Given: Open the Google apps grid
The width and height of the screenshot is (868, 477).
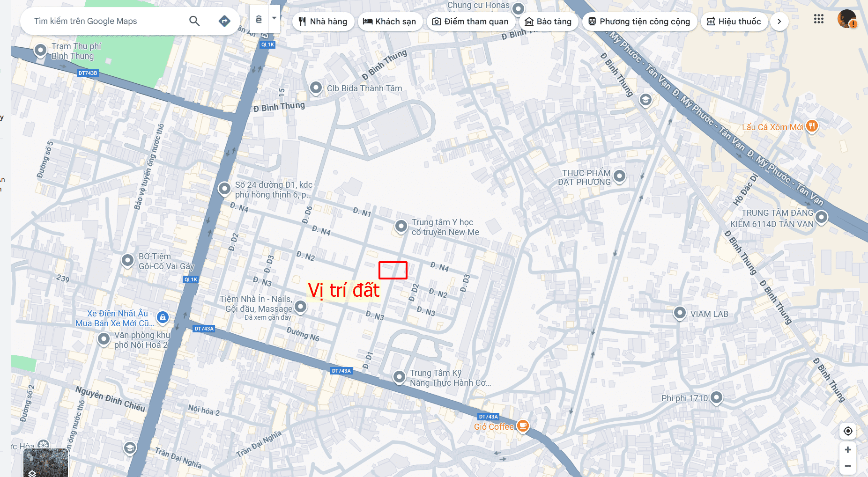Looking at the screenshot, I should pos(818,19).
